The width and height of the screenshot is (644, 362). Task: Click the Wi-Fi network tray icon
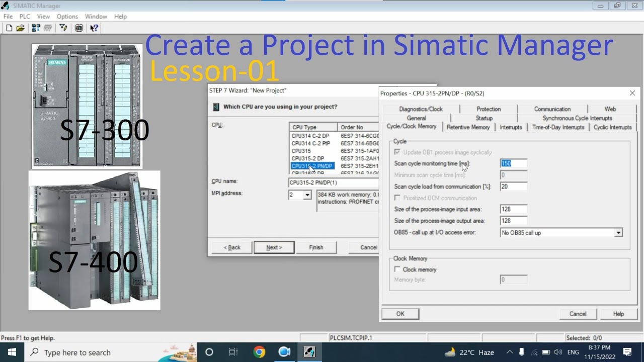(534, 352)
